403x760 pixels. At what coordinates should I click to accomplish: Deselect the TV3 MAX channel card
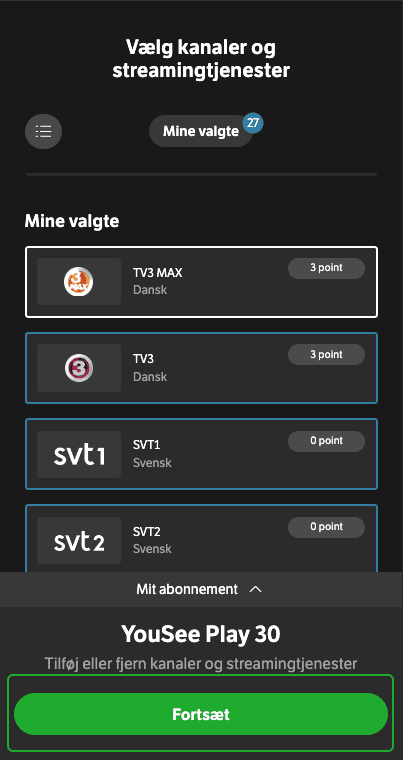click(201, 282)
